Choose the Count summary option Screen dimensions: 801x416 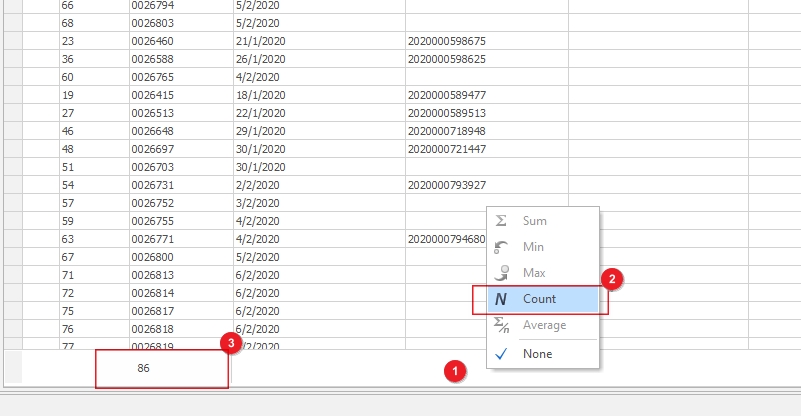pyautogui.click(x=540, y=299)
